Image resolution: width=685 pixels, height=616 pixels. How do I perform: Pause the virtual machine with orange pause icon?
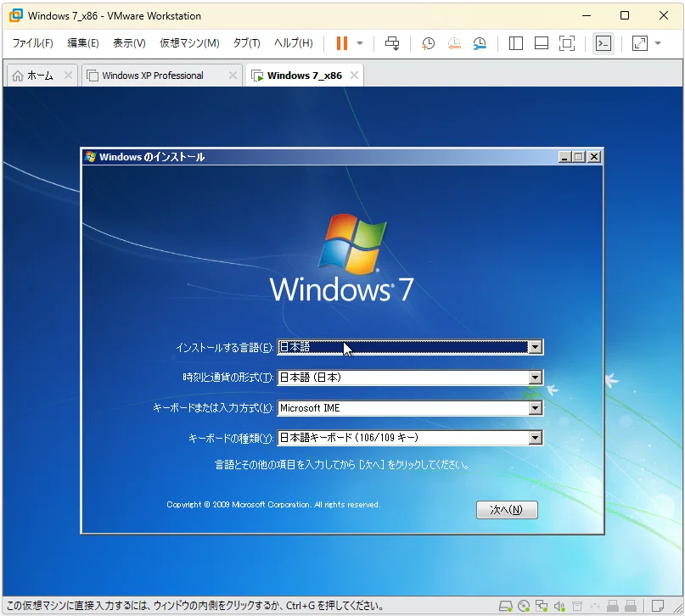341,43
